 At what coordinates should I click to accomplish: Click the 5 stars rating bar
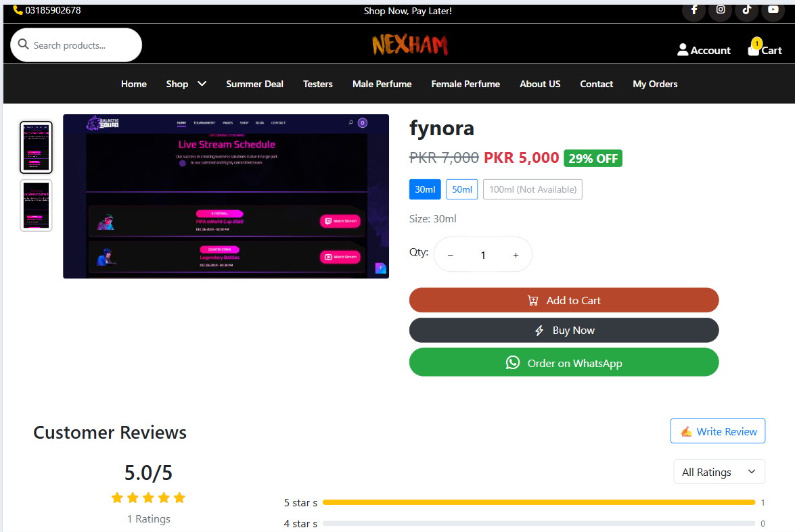click(x=539, y=502)
